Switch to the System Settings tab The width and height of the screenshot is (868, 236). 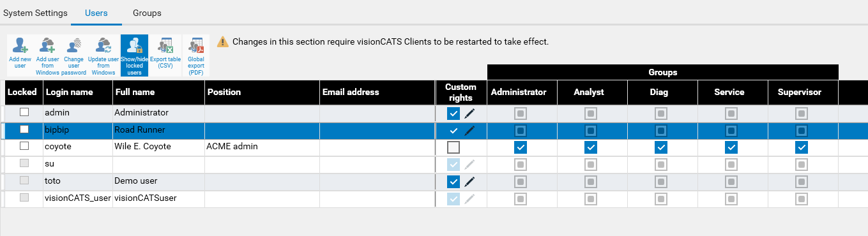point(36,13)
